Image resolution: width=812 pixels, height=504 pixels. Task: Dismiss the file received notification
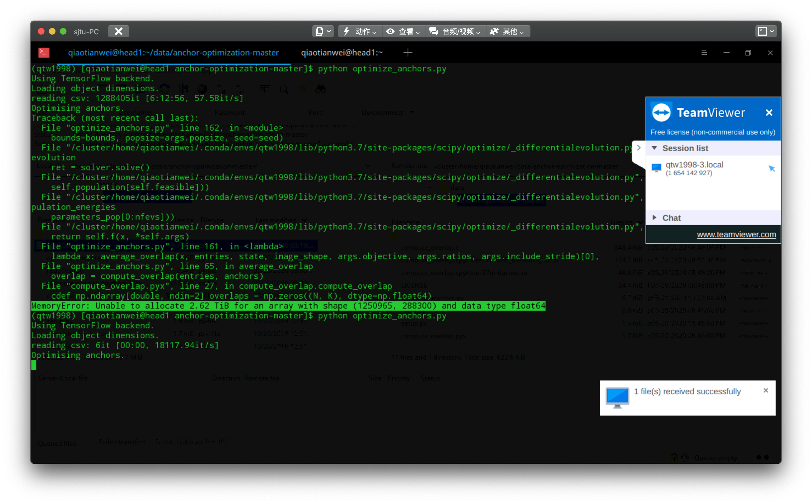(x=766, y=390)
